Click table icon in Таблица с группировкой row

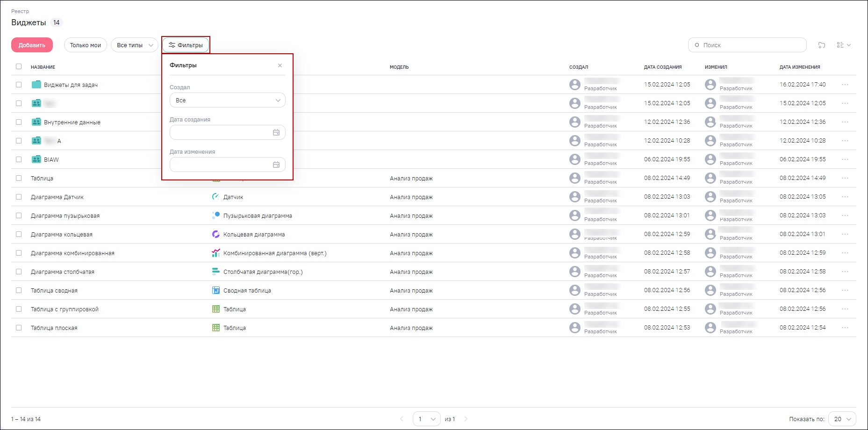(x=215, y=309)
